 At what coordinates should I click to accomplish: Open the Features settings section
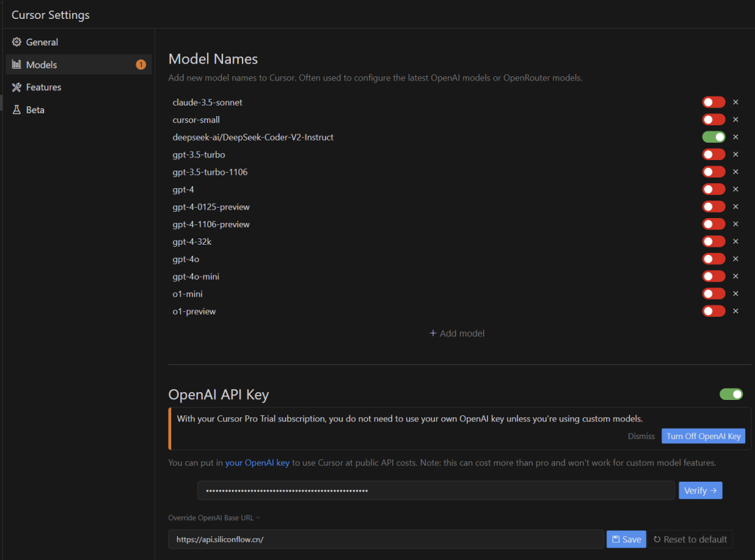[78, 87]
